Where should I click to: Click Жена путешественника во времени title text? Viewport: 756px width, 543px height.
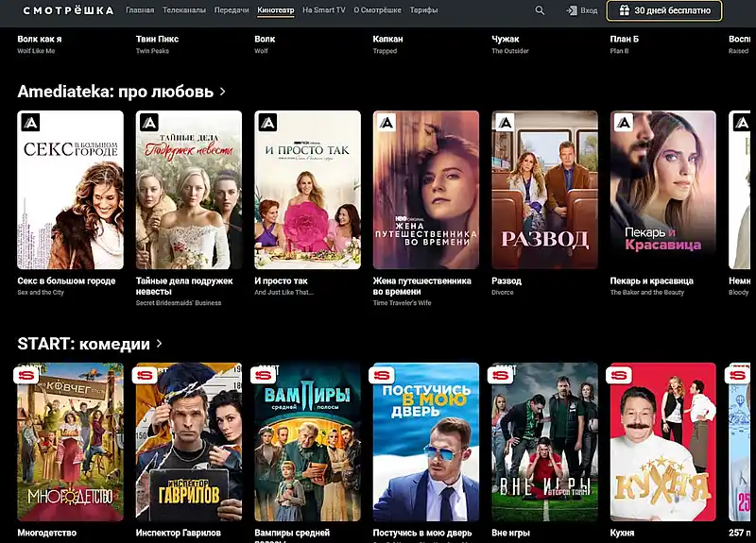tap(422, 286)
